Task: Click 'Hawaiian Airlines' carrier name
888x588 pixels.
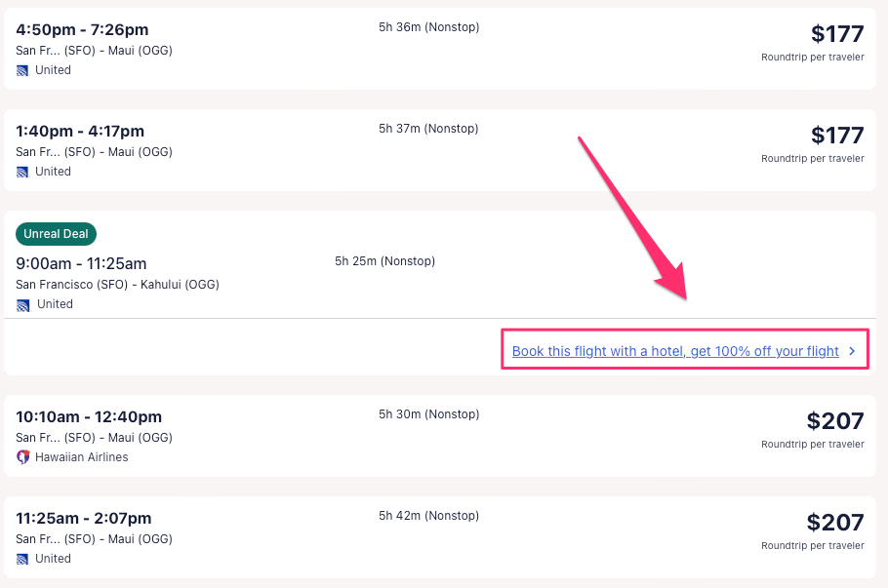Action: (x=82, y=457)
